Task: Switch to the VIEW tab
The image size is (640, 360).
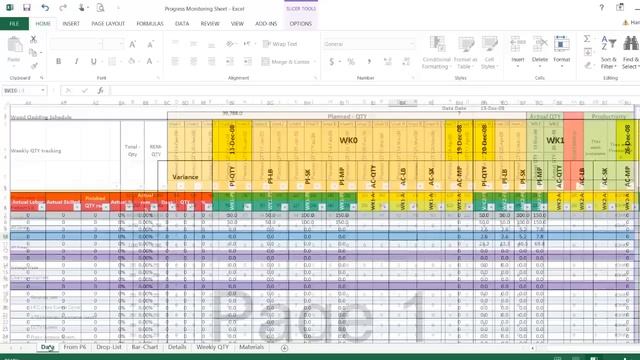Action: (237, 24)
